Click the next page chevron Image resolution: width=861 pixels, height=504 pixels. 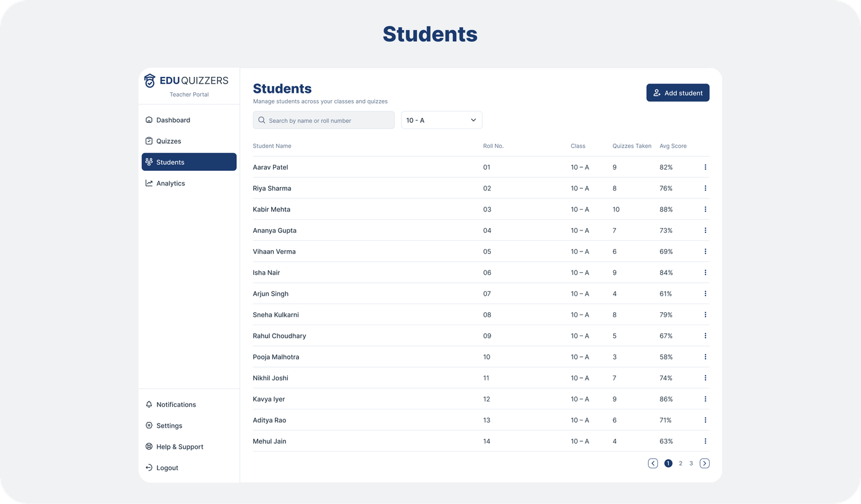click(704, 463)
